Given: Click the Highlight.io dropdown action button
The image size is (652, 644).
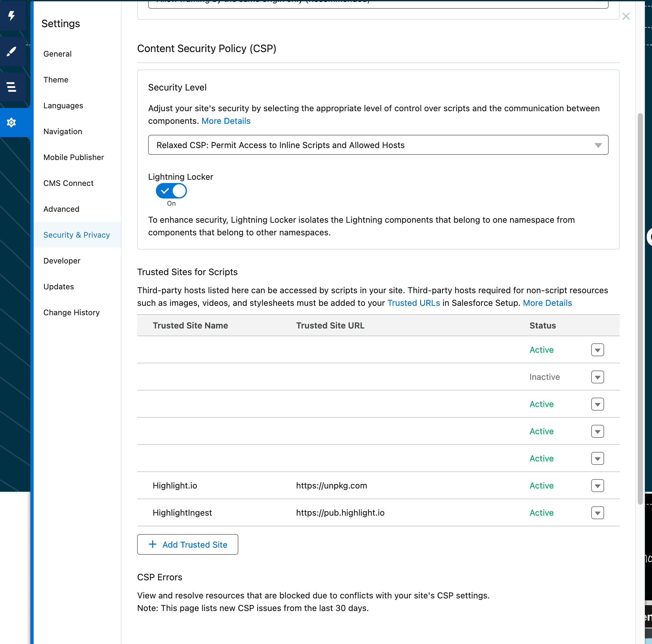Looking at the screenshot, I should coord(598,485).
